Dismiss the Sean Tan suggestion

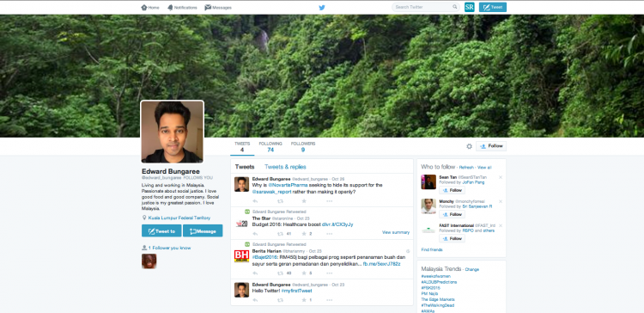click(501, 177)
